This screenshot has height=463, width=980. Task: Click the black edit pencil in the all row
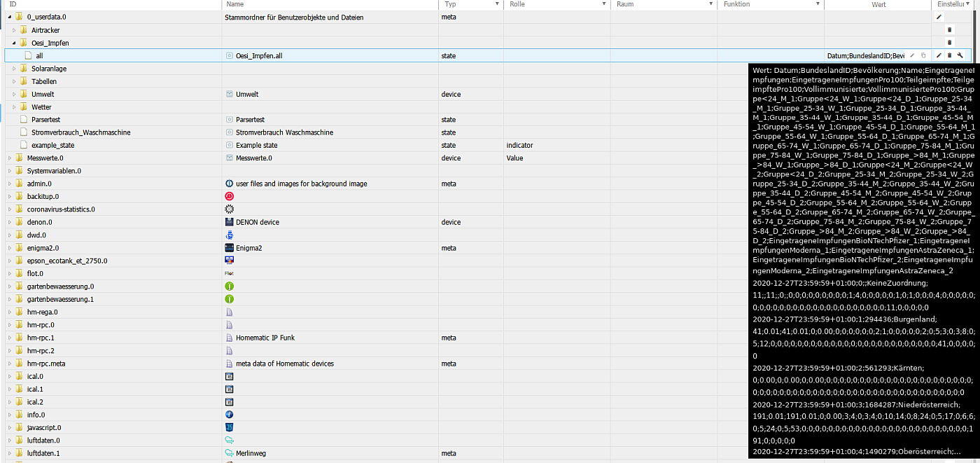point(939,55)
